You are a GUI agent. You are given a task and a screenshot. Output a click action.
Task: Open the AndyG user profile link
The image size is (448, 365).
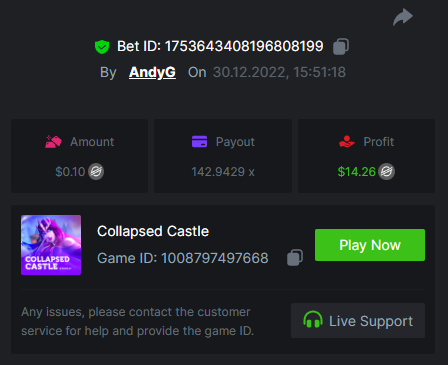(x=152, y=72)
